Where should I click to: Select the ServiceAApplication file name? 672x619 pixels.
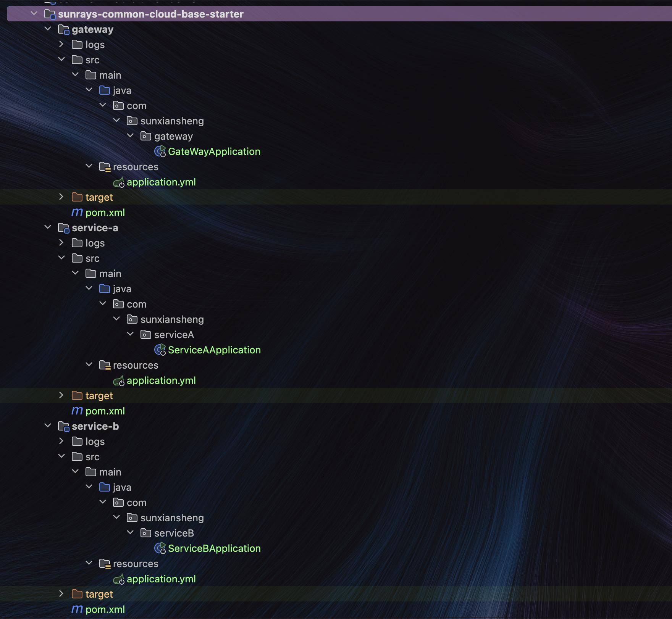[x=214, y=350]
